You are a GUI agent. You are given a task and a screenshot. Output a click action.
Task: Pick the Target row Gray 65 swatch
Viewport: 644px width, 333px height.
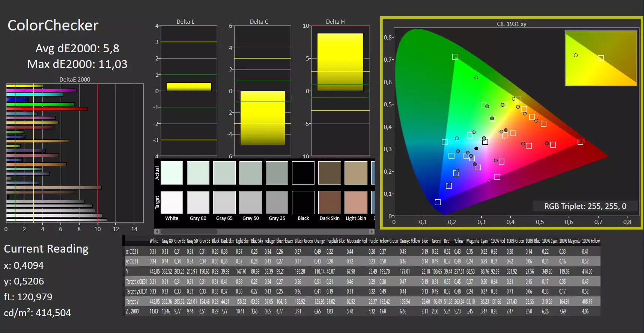click(x=224, y=202)
